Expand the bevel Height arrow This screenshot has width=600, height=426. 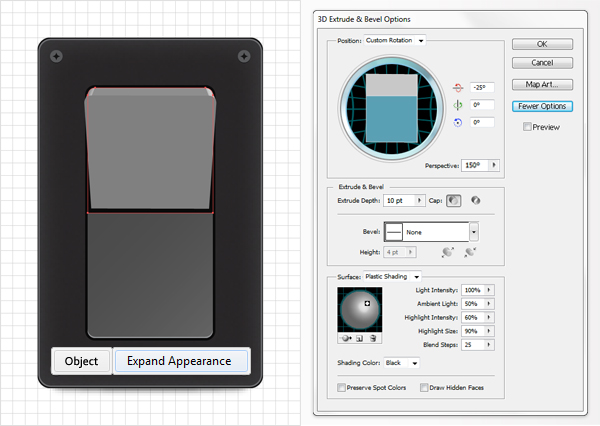[411, 252]
